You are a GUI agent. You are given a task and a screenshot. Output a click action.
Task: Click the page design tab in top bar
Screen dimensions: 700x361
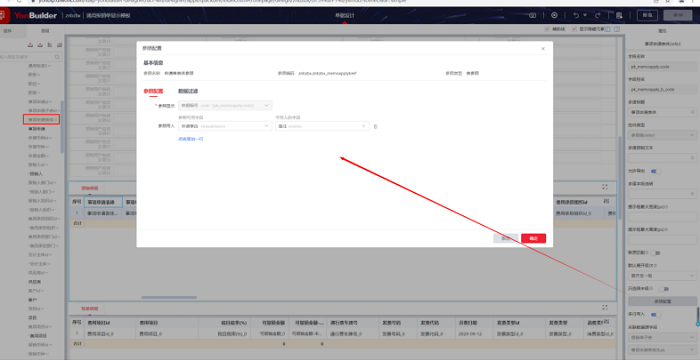(344, 16)
